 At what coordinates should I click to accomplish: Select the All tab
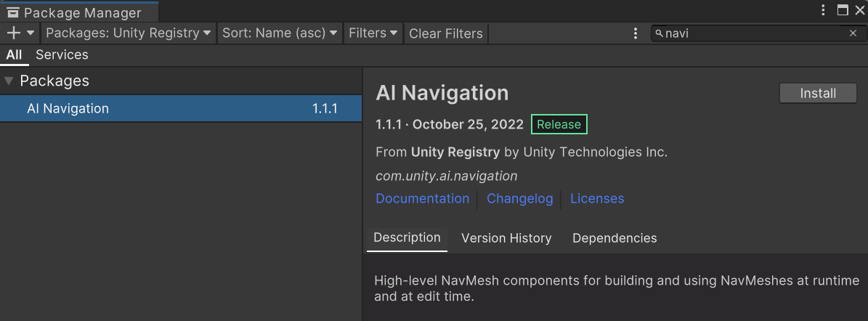point(15,54)
